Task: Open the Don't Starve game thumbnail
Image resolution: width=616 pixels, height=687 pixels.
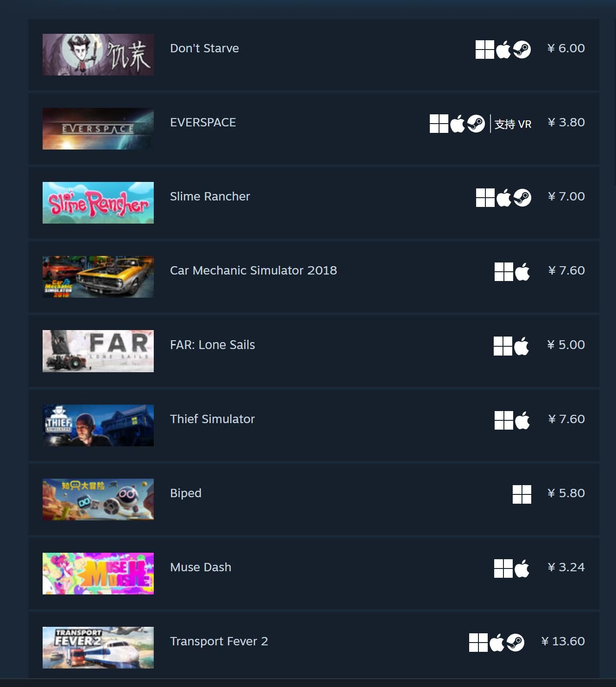Action: click(98, 55)
